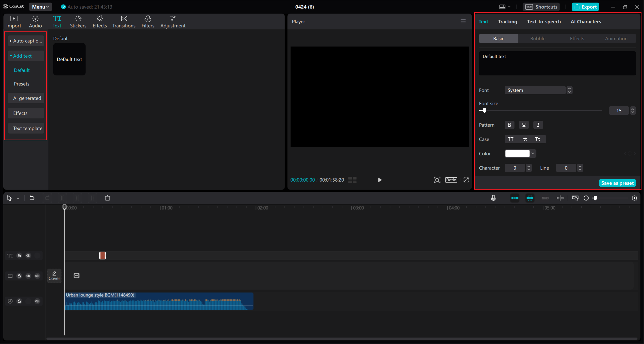Click the Shortcuts button
This screenshot has height=344, width=644.
pos(541,7)
